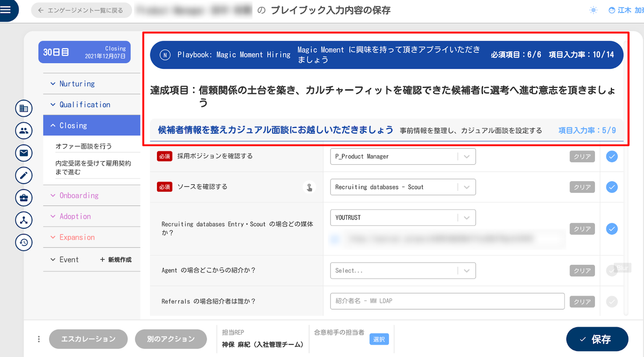
Task: Open the オファー面談を行う sub-item
Action: click(x=84, y=146)
